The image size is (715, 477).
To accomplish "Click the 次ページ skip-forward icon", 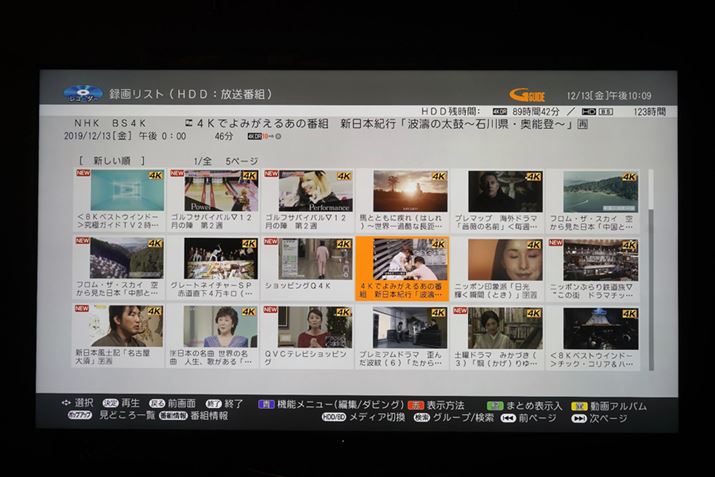I will point(579,418).
